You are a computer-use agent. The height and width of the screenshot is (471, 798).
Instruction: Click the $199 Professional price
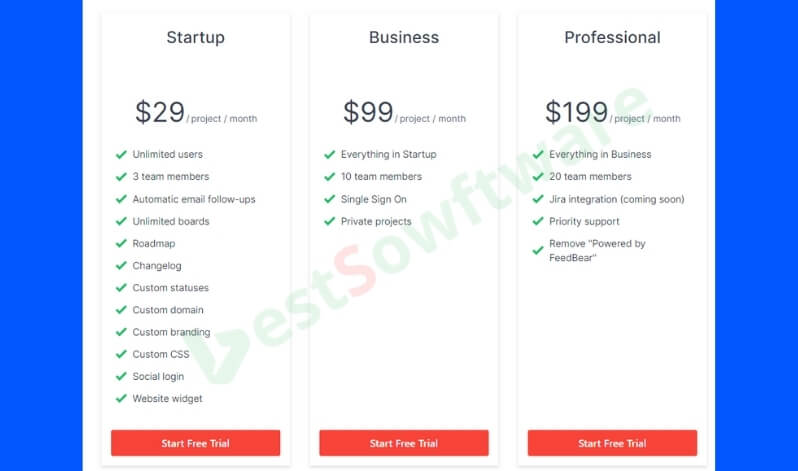pos(576,112)
